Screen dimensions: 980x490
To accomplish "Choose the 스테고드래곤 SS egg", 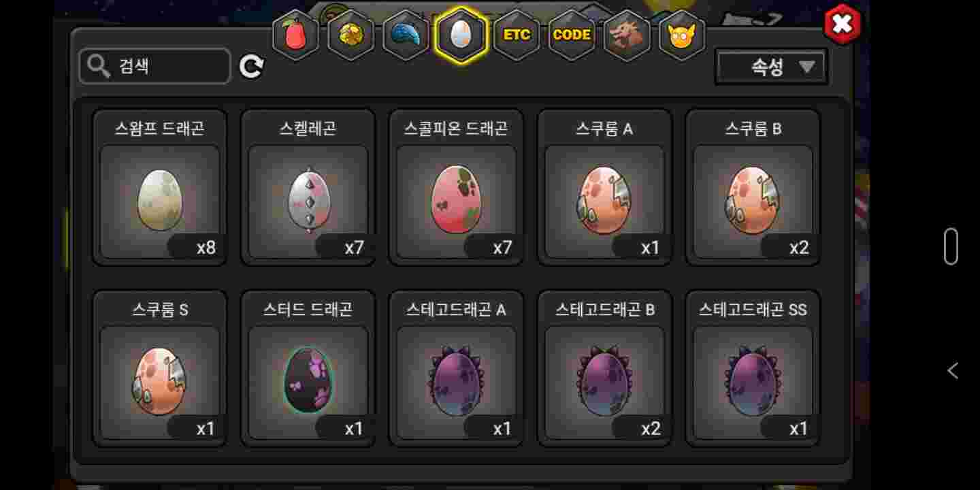I will click(x=753, y=368).
